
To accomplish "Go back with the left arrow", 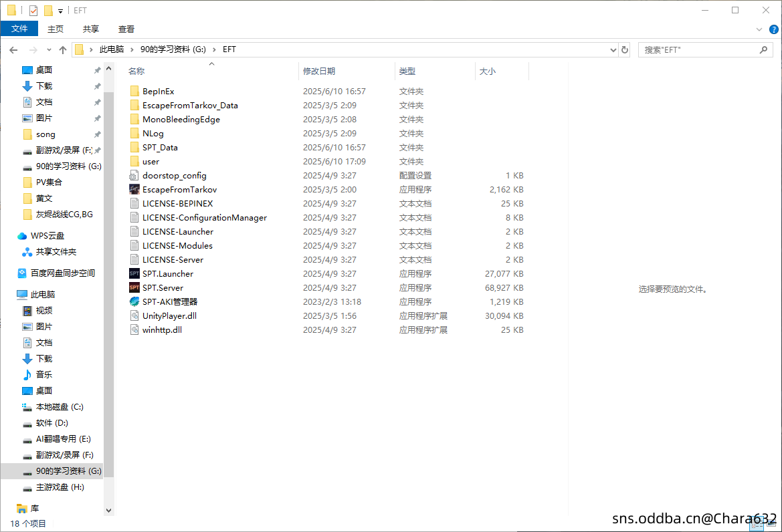I will [13, 50].
